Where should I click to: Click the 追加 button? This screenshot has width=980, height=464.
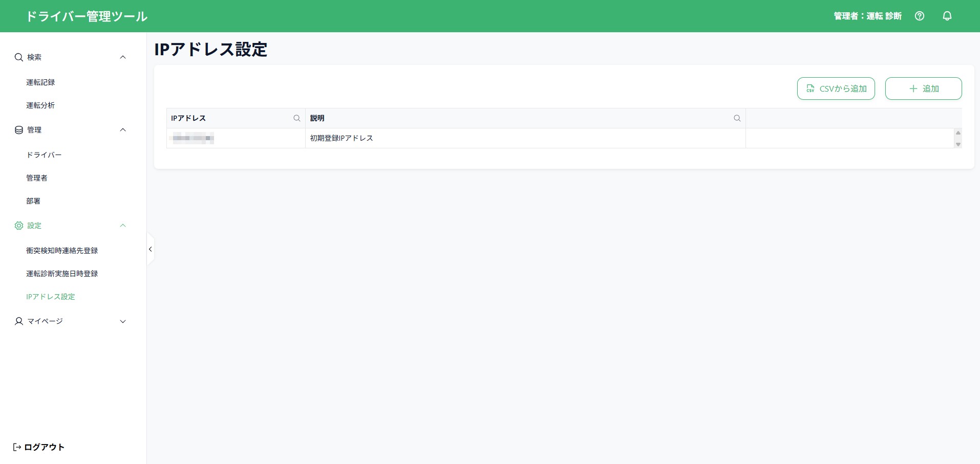924,89
